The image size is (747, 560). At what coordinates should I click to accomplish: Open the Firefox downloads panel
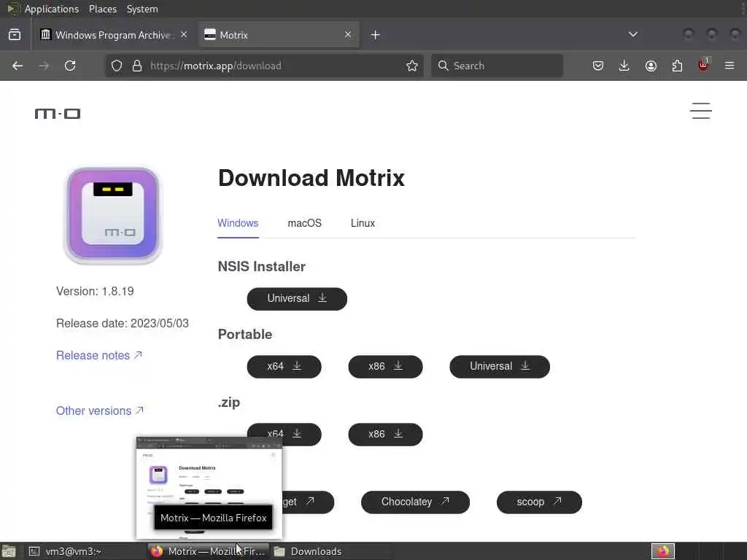[x=624, y=66]
